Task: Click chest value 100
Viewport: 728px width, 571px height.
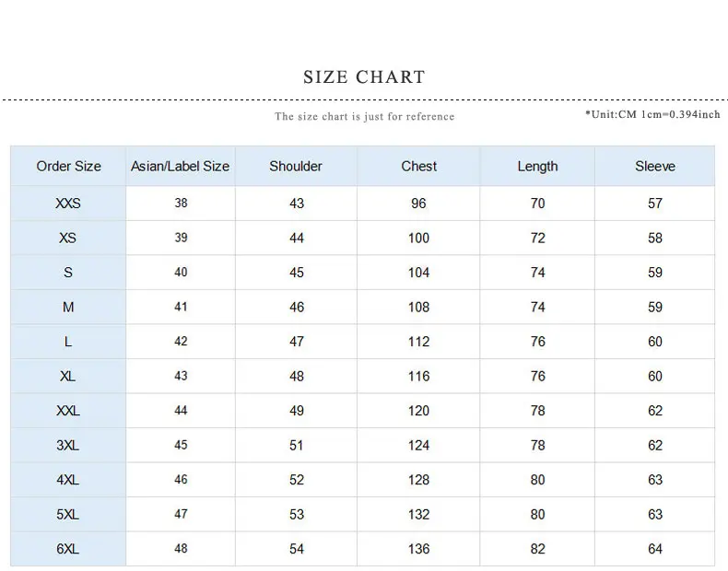Action: [x=418, y=238]
